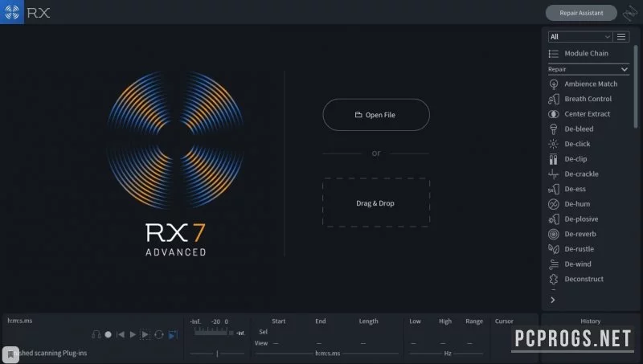Click the RX 7 Advanced logo graphic
The width and height of the screenshot is (643, 364).
tap(175, 164)
